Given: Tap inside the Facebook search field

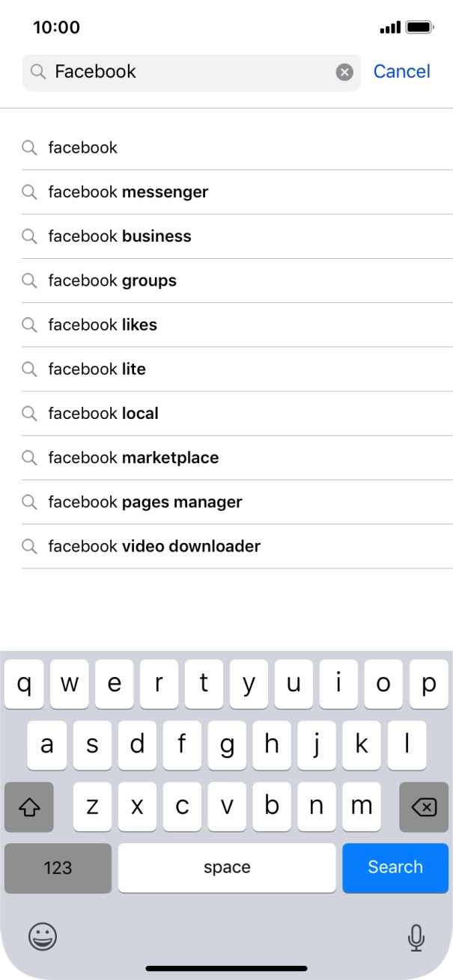Looking at the screenshot, I should [x=187, y=71].
